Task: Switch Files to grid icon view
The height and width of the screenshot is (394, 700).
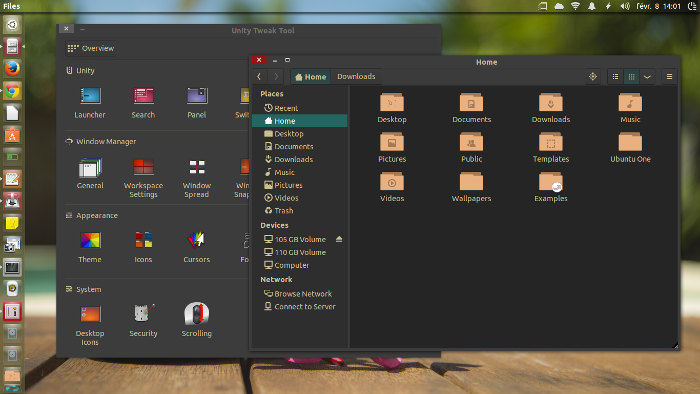Action: click(631, 77)
